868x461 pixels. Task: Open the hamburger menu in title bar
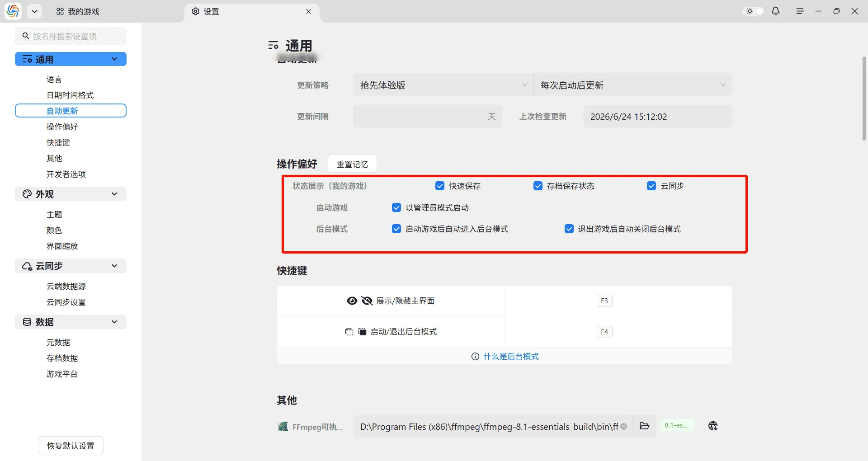pos(800,11)
